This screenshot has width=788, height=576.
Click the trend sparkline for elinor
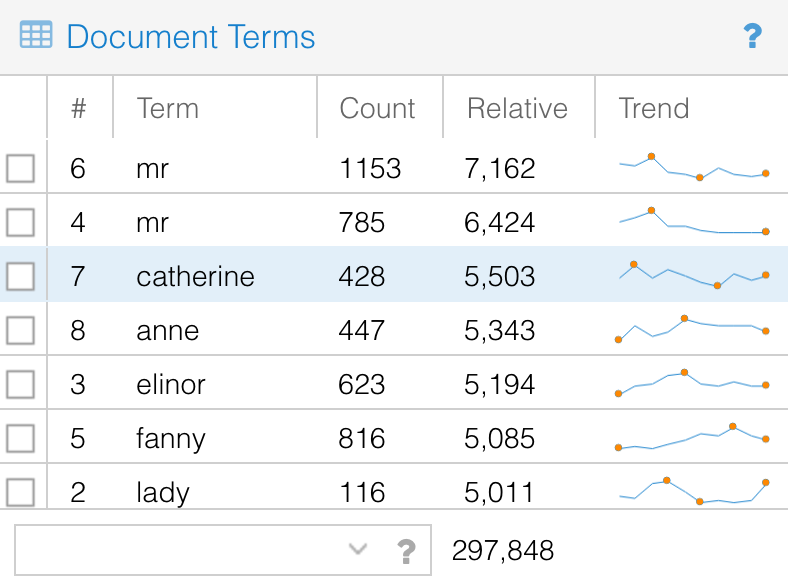[692, 383]
